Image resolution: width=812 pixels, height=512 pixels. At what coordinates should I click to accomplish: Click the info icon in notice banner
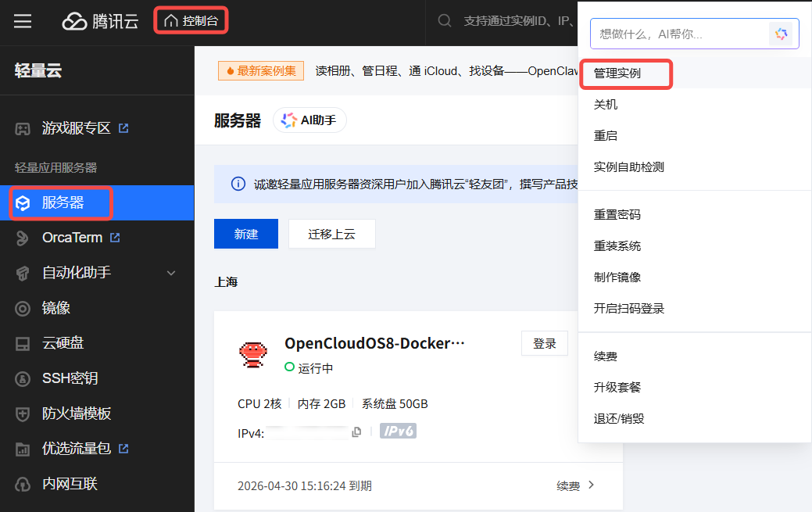pos(238,184)
